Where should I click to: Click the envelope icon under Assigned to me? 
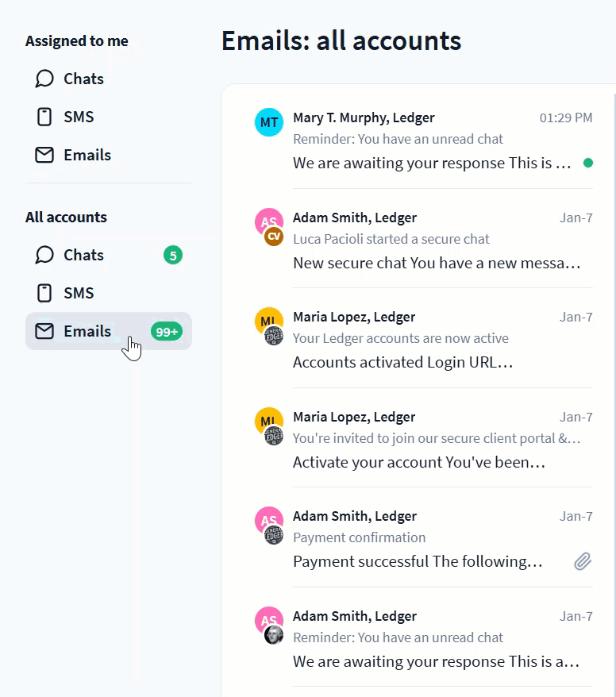pos(44,155)
